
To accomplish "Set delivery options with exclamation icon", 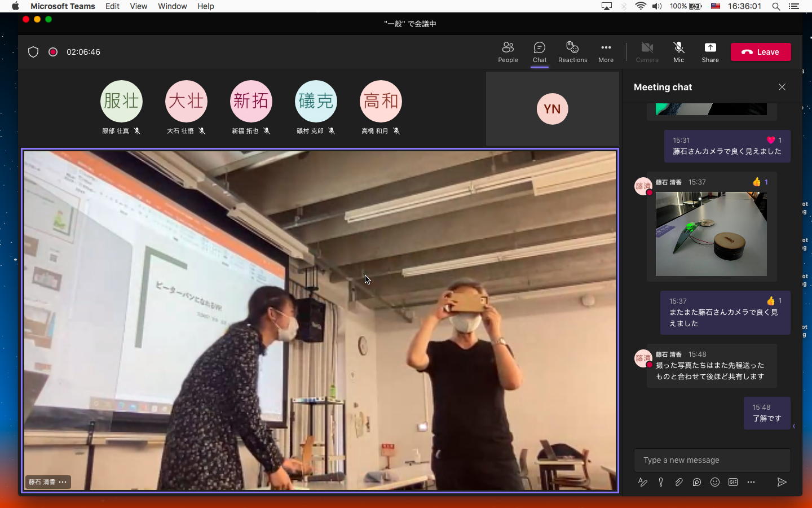I will point(661,482).
